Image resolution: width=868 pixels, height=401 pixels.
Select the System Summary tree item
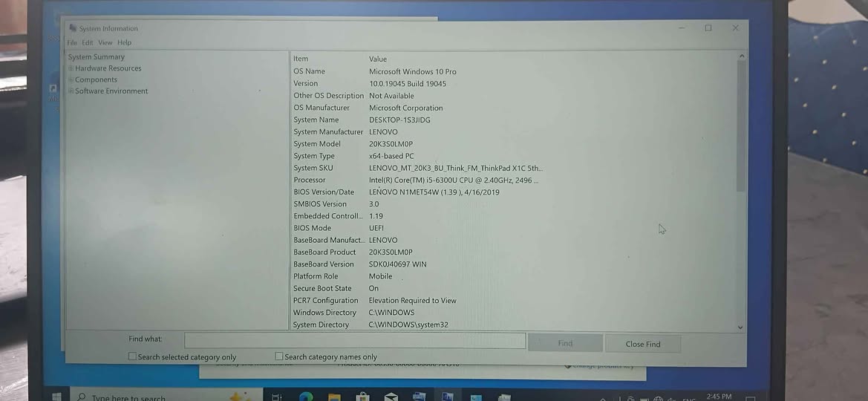pos(97,56)
